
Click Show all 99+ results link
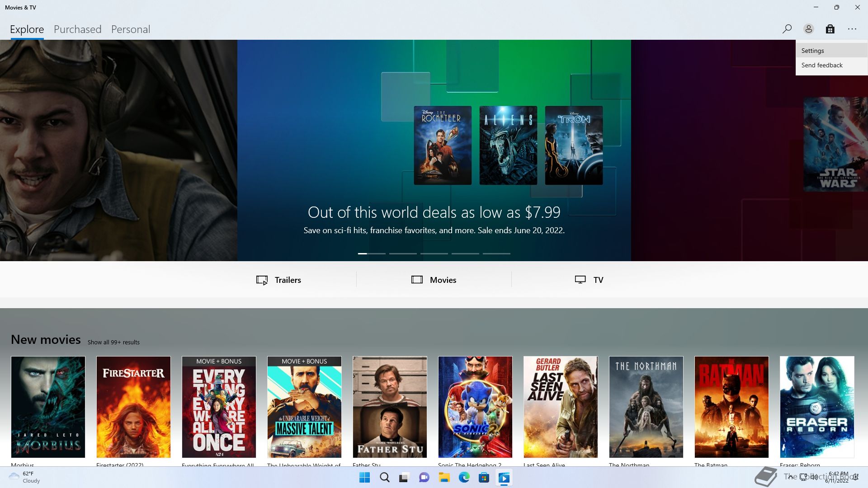tap(113, 342)
